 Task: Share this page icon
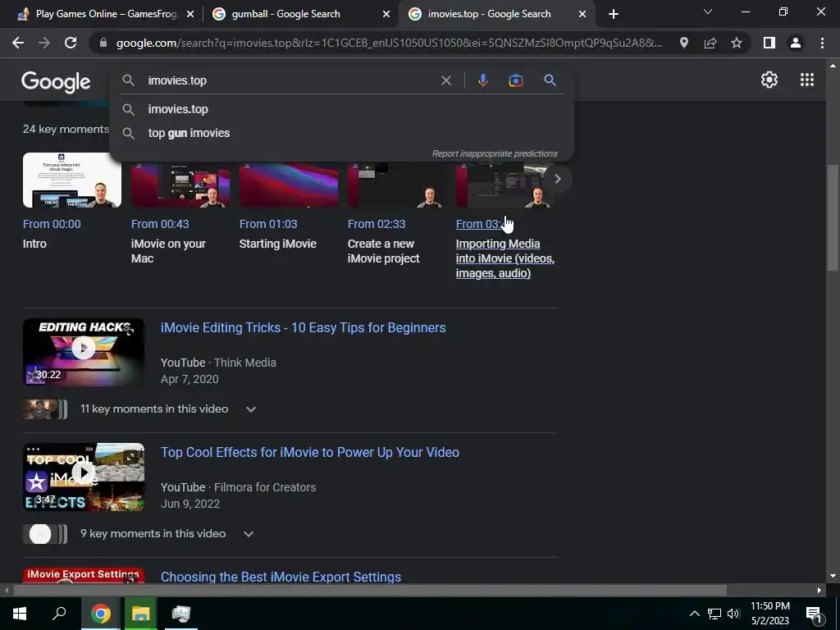tap(710, 43)
